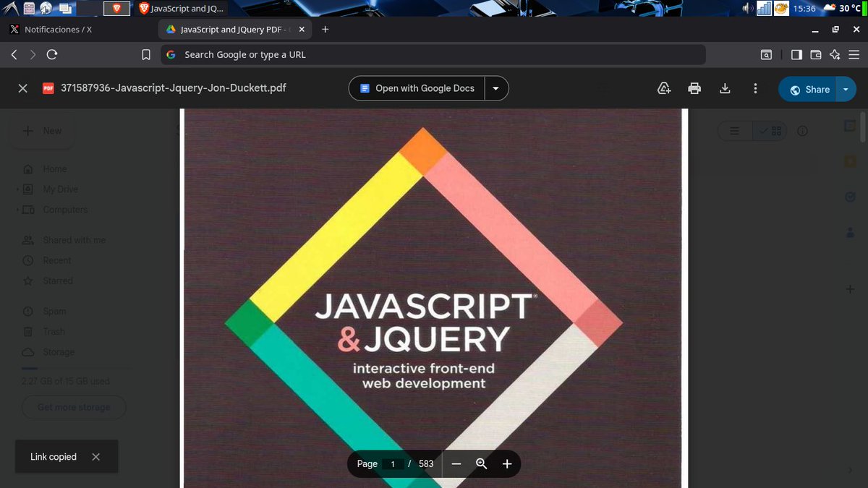Image resolution: width=868 pixels, height=488 pixels.
Task: Print the PDF using the printer icon
Action: coord(694,88)
